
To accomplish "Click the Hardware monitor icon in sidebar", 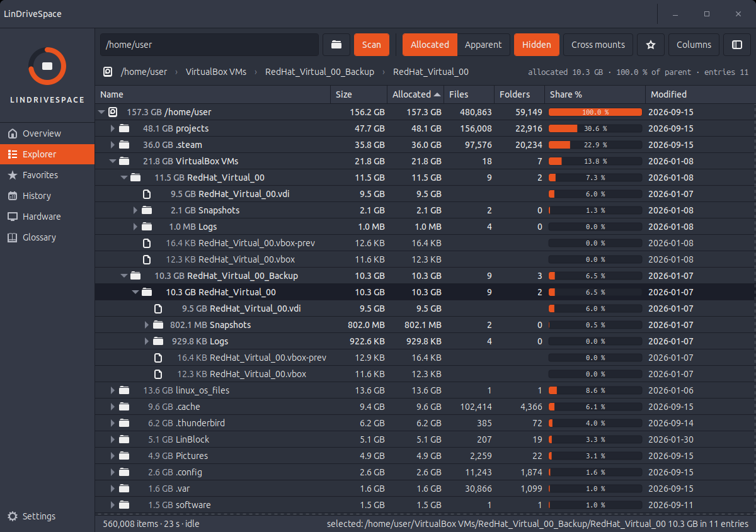I will 12,217.
